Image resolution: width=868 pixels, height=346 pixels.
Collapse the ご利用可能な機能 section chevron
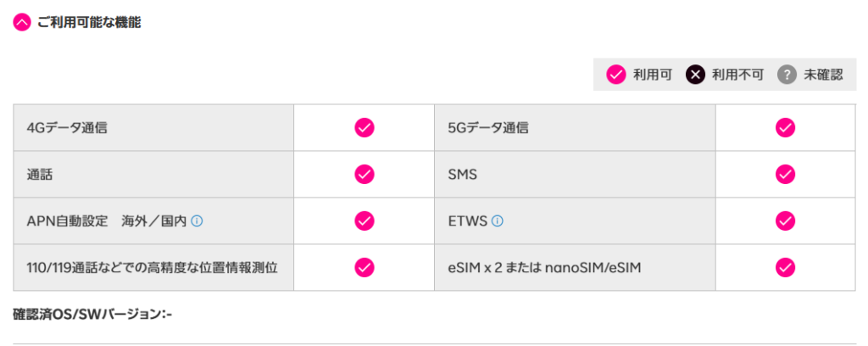tap(22, 23)
